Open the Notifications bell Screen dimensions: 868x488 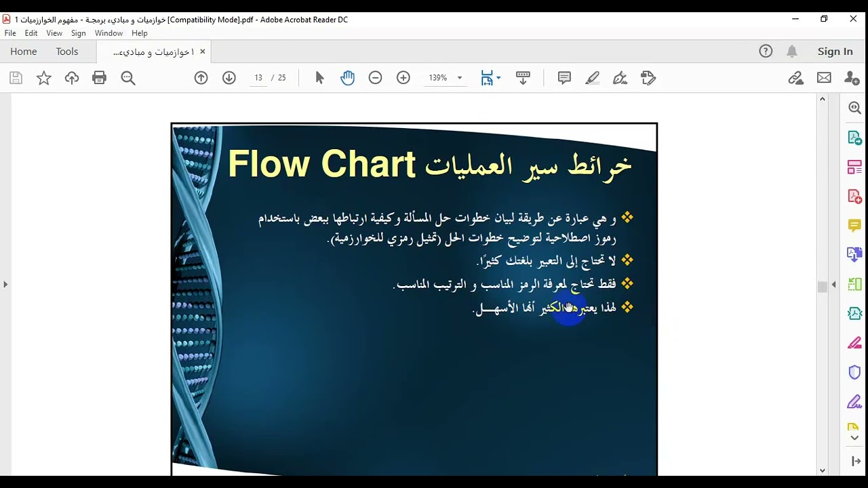[x=792, y=52]
